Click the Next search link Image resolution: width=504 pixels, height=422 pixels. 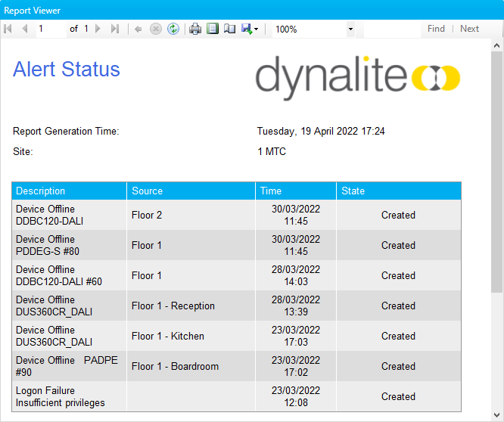469,29
